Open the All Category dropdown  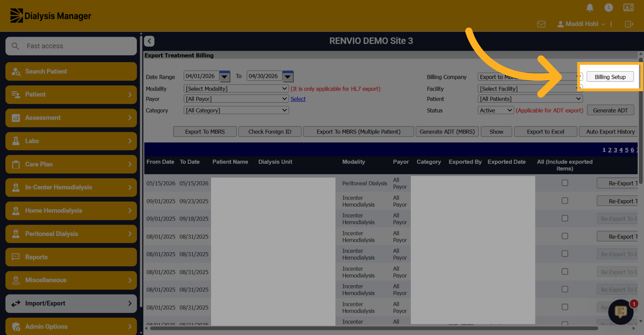(236, 110)
